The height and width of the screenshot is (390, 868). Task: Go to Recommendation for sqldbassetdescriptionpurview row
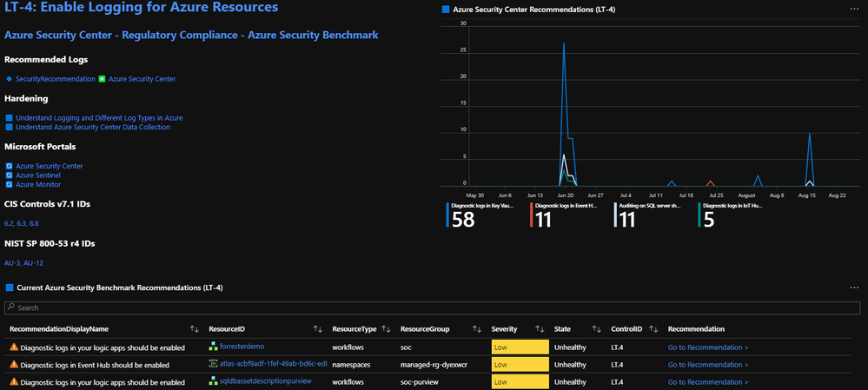[x=708, y=381]
